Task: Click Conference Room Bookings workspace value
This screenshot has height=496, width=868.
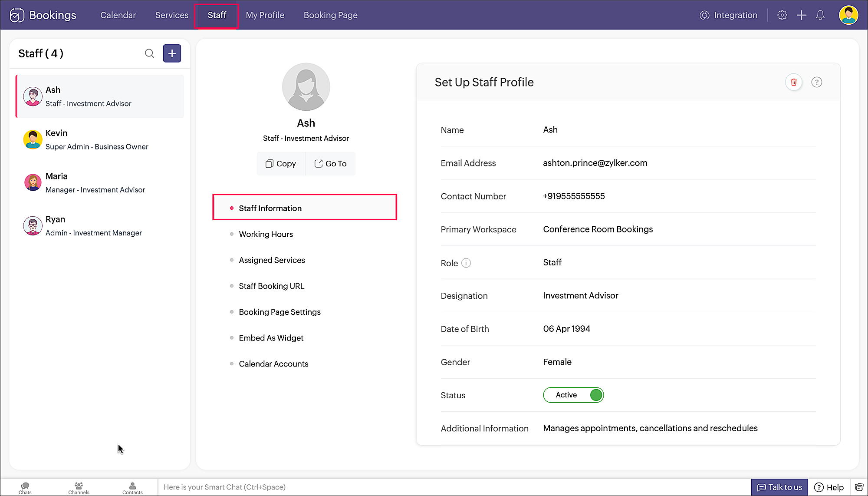Action: [x=598, y=229]
